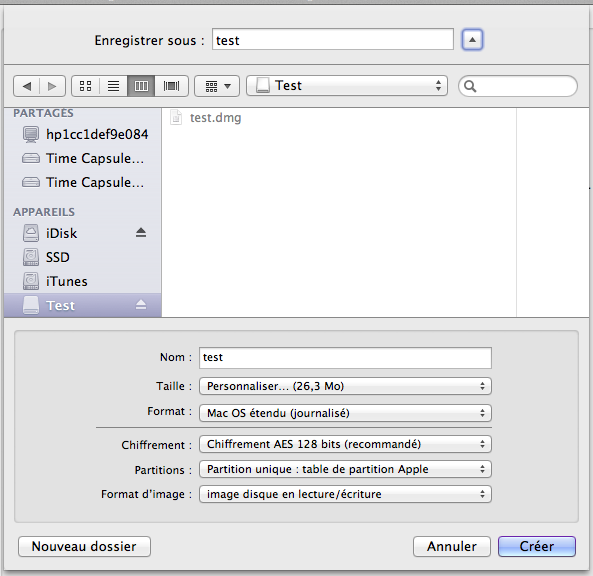Eject the iDisk volume
The image size is (593, 576).
(x=141, y=233)
